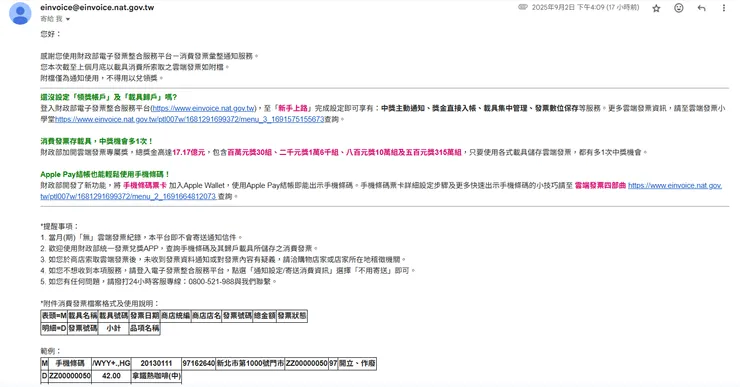Click example amount cell 42.00

click(111, 376)
